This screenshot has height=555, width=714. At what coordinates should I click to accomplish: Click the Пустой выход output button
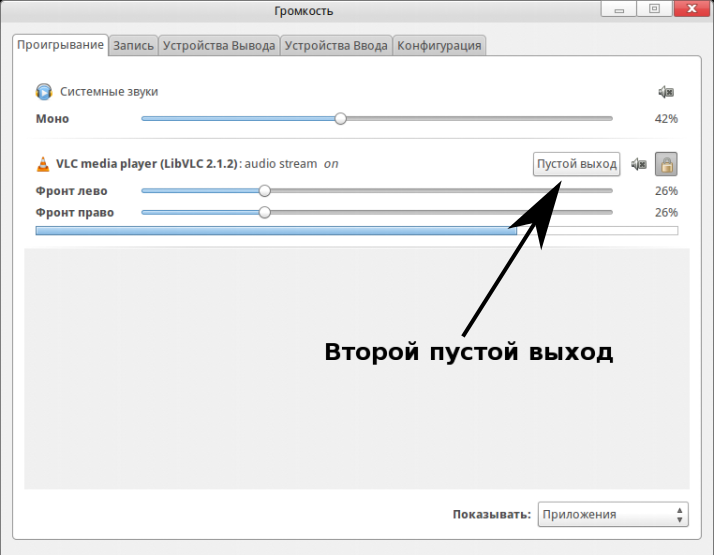576,164
